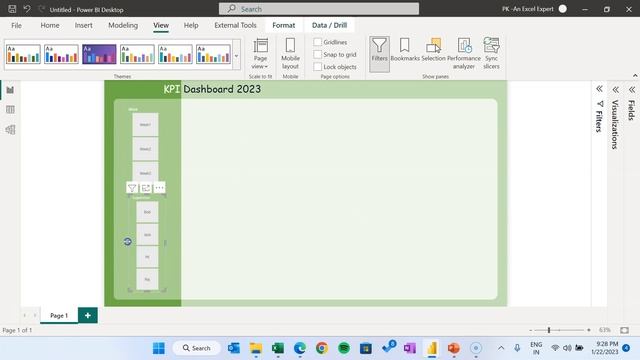Apply the fourth theme thumbnail
640x360 pixels.
pos(137,54)
